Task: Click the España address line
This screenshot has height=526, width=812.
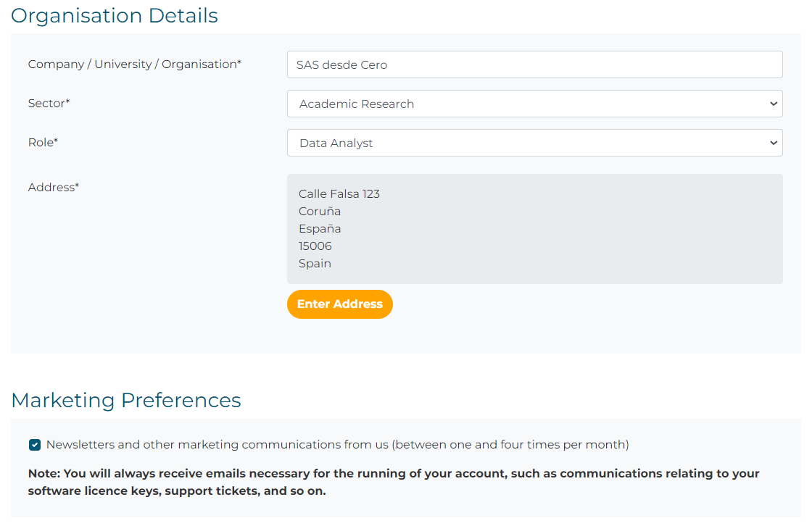Action: pyautogui.click(x=320, y=229)
